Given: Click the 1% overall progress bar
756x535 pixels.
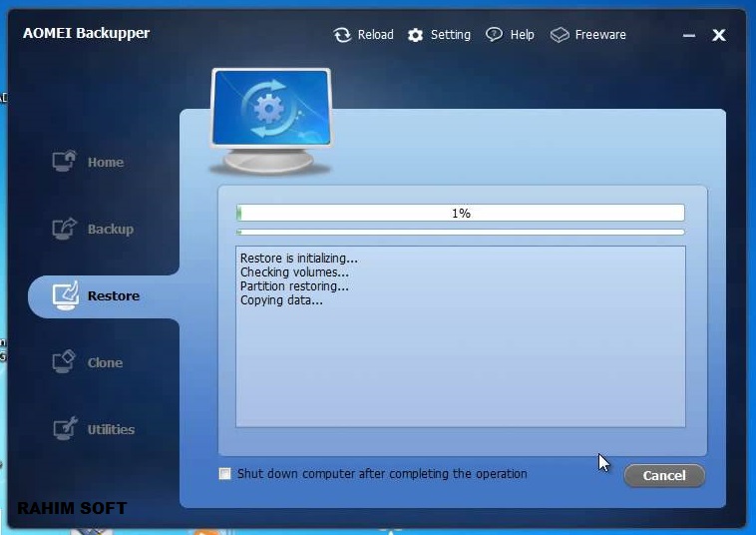Looking at the screenshot, I should coord(461,213).
